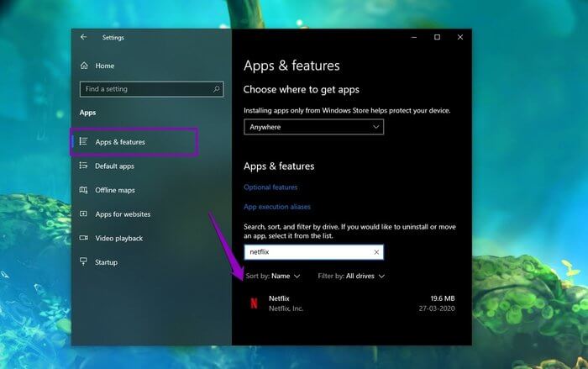The width and height of the screenshot is (588, 369).
Task: Click the Startup icon
Action: pos(84,262)
